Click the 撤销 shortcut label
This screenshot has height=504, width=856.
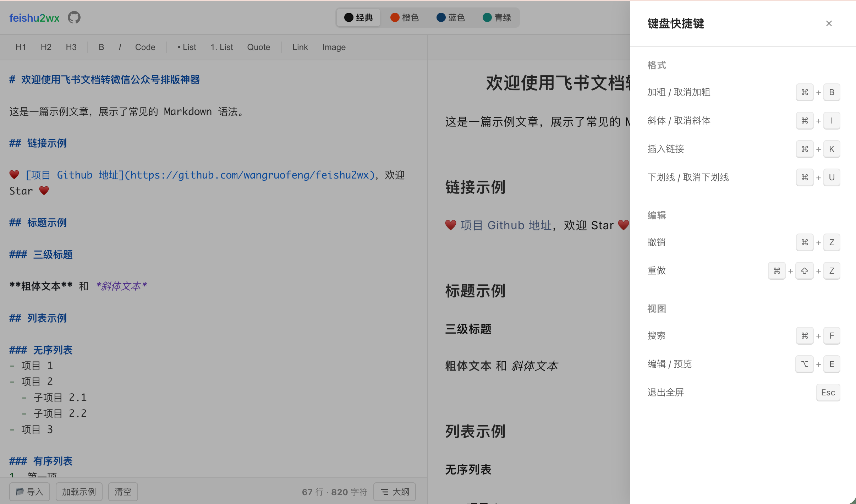pos(657,242)
